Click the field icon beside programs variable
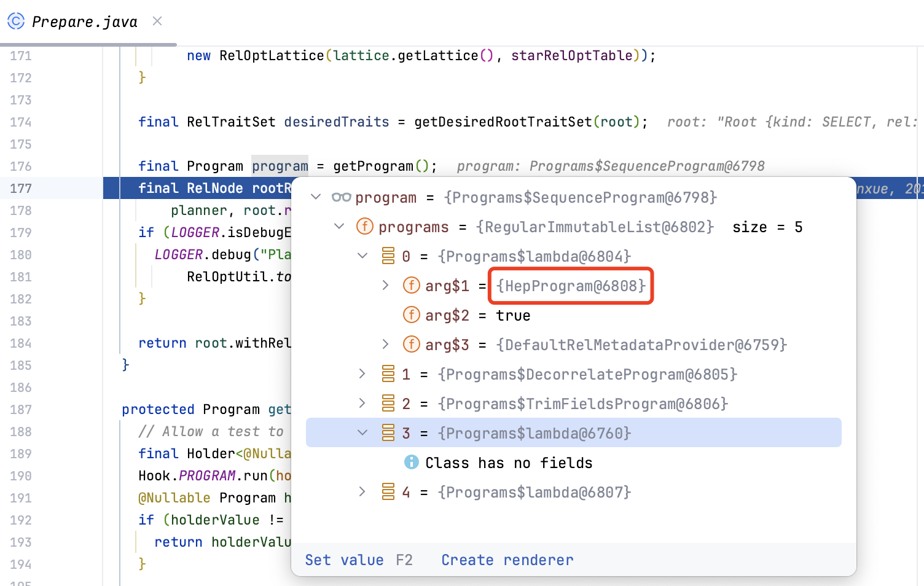The image size is (924, 586). (x=365, y=226)
